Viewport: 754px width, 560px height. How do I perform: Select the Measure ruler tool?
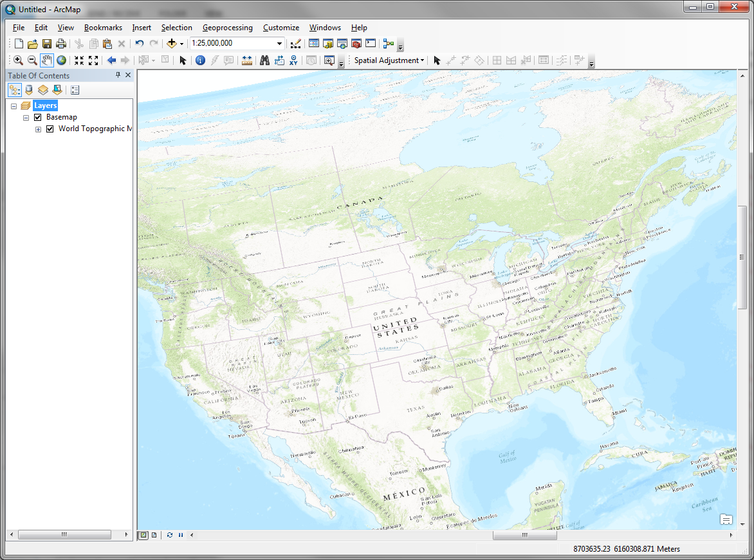(x=246, y=60)
